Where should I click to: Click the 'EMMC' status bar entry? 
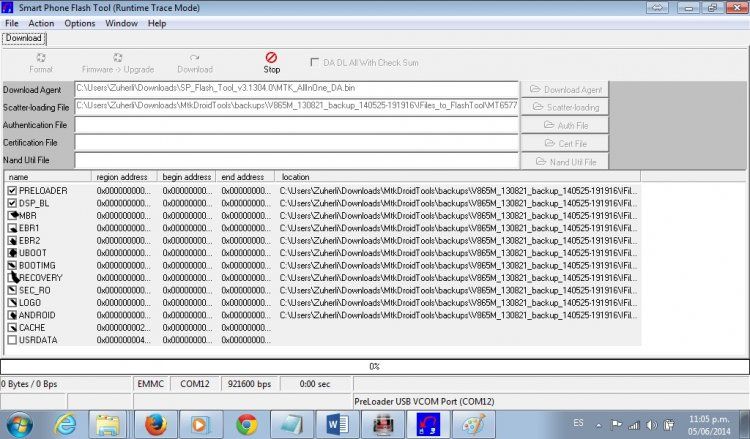pos(150,384)
